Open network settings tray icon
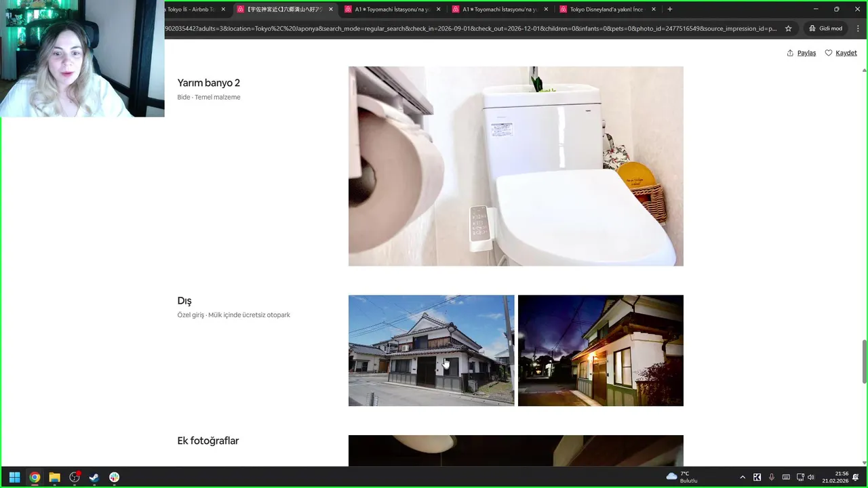Viewport: 868px width, 488px height. [800, 477]
